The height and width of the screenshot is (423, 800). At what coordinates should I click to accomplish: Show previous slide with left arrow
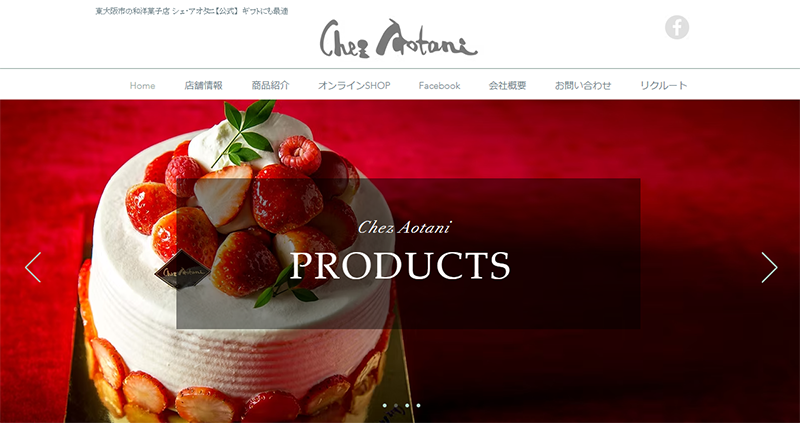click(33, 267)
